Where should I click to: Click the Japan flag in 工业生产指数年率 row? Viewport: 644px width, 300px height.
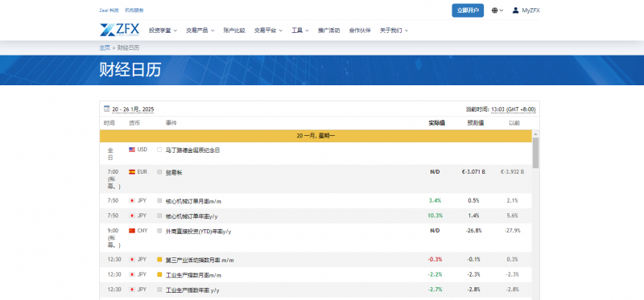pos(132,290)
